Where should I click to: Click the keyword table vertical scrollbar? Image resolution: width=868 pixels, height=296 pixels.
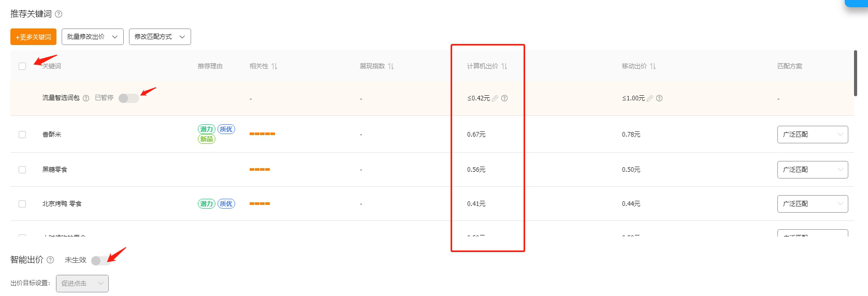[855, 73]
